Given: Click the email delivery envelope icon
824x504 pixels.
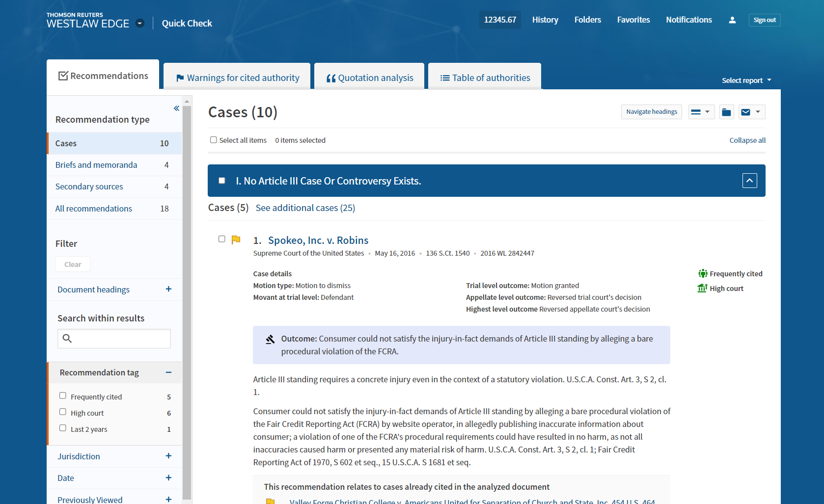Looking at the screenshot, I should (x=745, y=112).
